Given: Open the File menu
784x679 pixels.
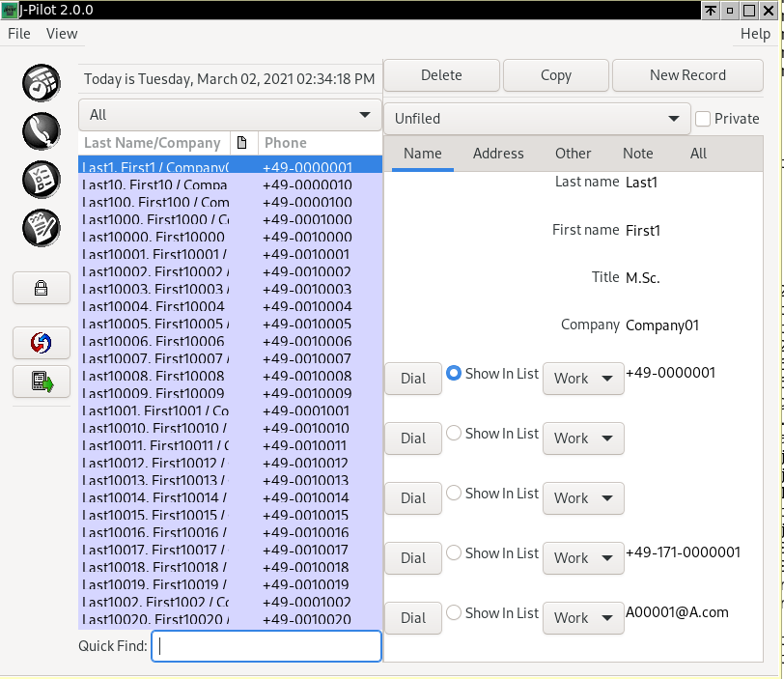Looking at the screenshot, I should click(19, 34).
